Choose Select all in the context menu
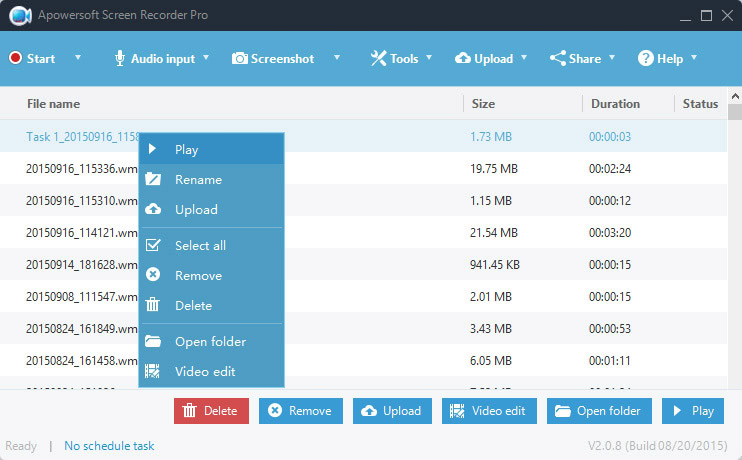The width and height of the screenshot is (742, 460). point(200,245)
